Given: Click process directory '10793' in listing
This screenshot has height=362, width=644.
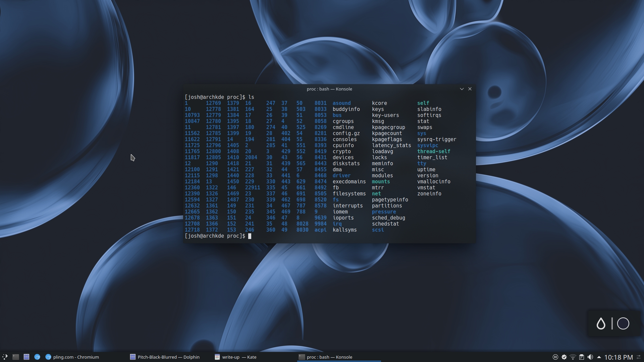Looking at the screenshot, I should click(192, 115).
